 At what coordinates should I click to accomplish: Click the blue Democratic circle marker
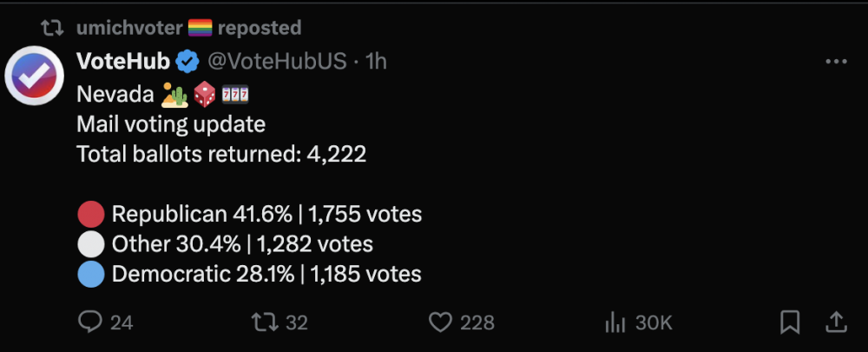(x=91, y=275)
